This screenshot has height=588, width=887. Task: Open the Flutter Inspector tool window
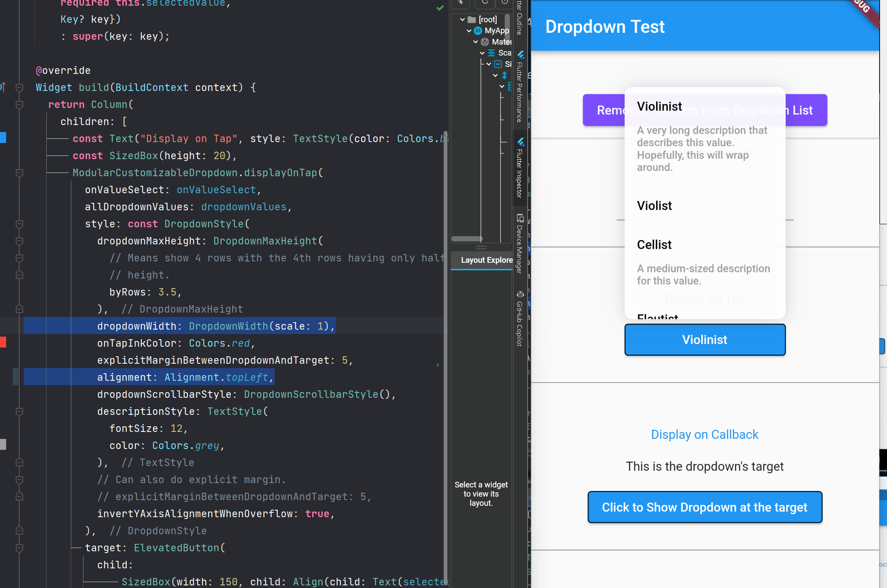pyautogui.click(x=519, y=169)
